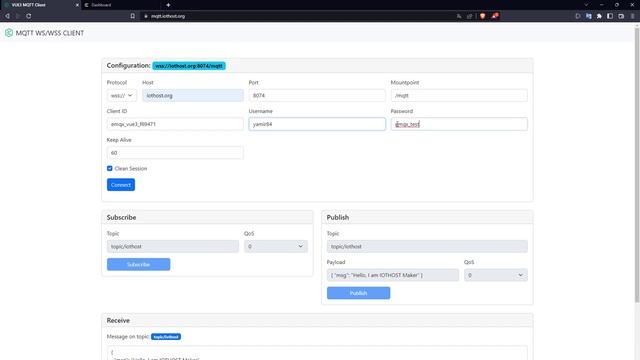Open a new browser tab with plus
Image resolution: width=640 pixels, height=360 pixels.
(168, 5)
